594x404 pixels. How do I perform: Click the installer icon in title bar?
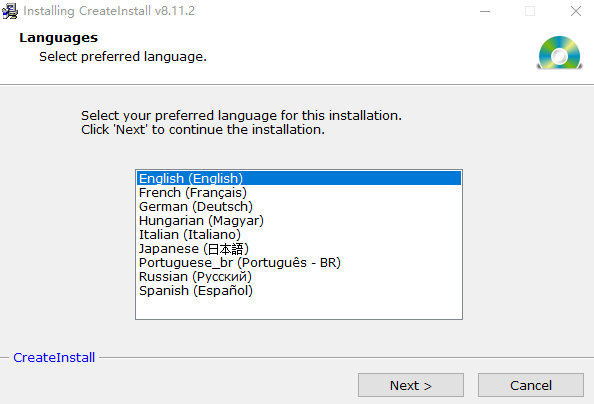pos(10,11)
